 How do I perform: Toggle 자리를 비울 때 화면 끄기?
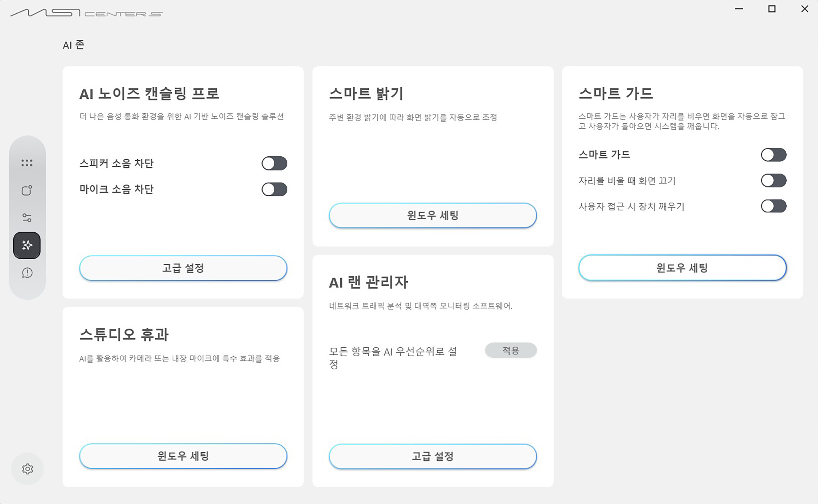coord(774,180)
